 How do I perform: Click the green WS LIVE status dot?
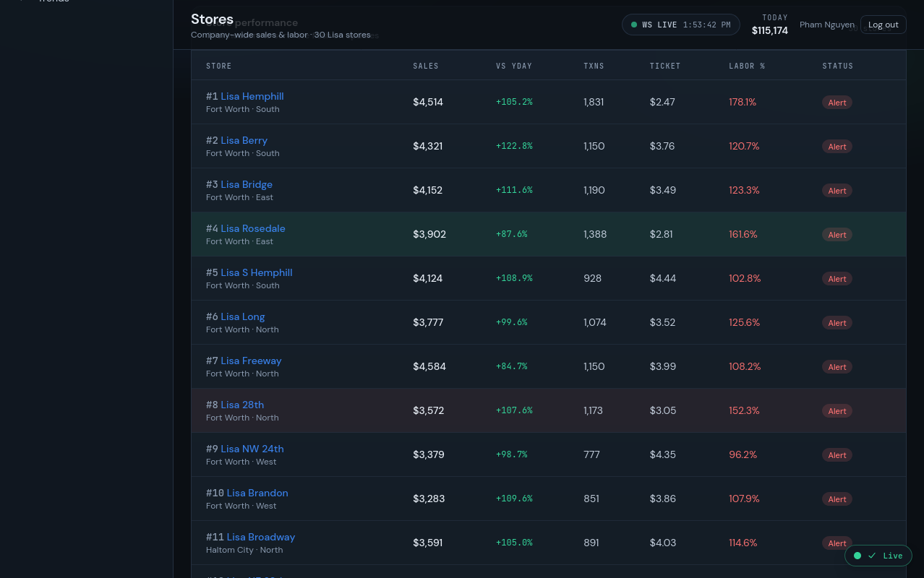click(634, 25)
